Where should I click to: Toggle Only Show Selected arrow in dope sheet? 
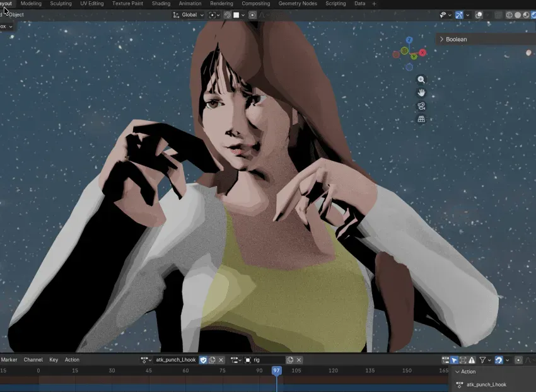coord(454,360)
